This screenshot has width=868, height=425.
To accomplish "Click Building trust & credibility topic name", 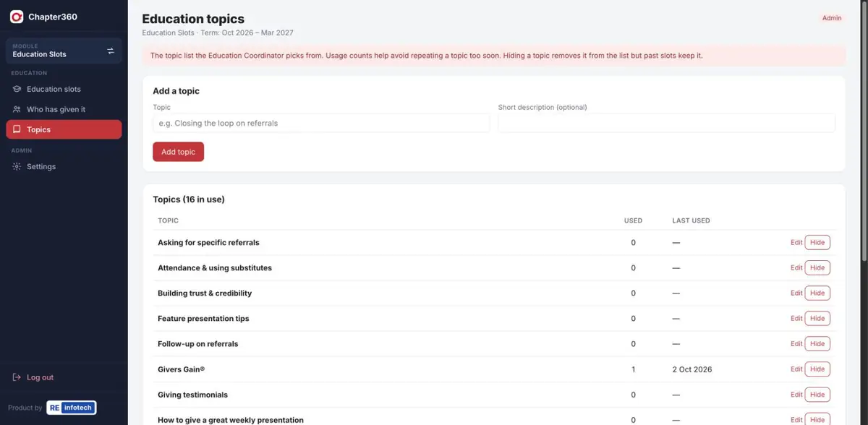I will 205,293.
